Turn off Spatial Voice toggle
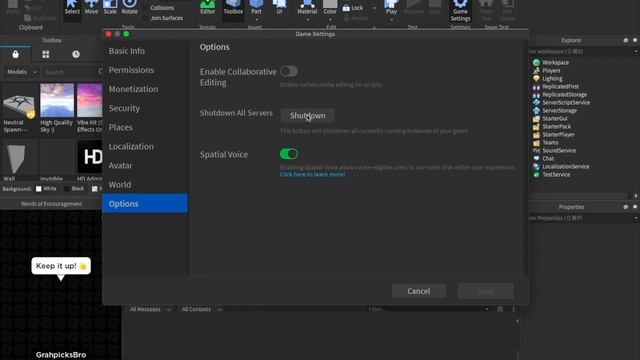 coord(289,154)
